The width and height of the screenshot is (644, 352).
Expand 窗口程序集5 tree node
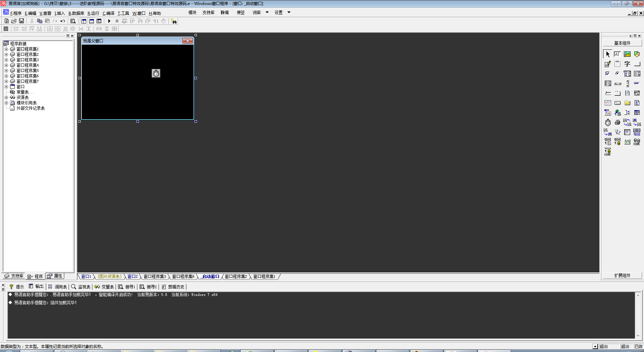6,71
